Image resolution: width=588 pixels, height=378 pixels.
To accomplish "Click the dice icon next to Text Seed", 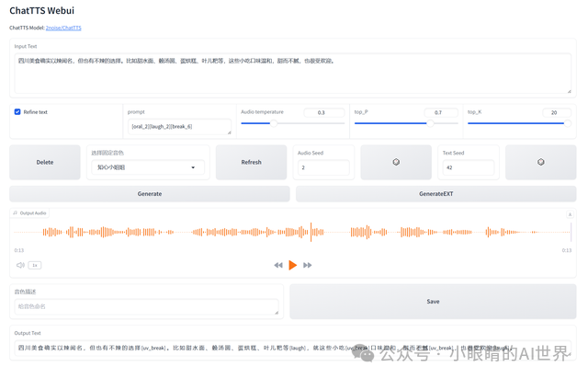I will (x=541, y=162).
